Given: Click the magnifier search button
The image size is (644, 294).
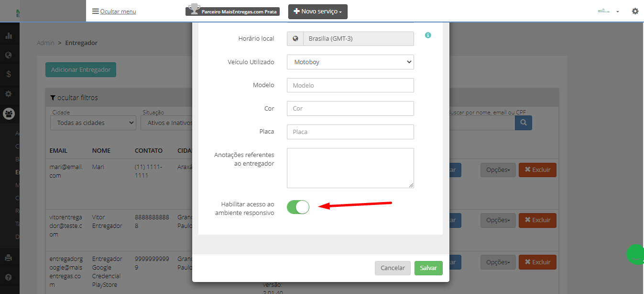Looking at the screenshot, I should 524,123.
